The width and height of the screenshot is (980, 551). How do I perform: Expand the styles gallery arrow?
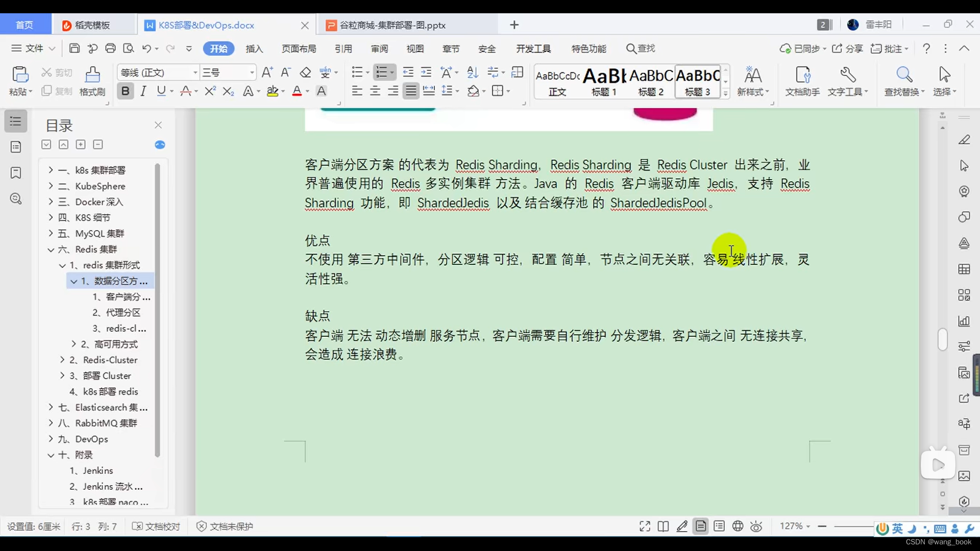(725, 94)
